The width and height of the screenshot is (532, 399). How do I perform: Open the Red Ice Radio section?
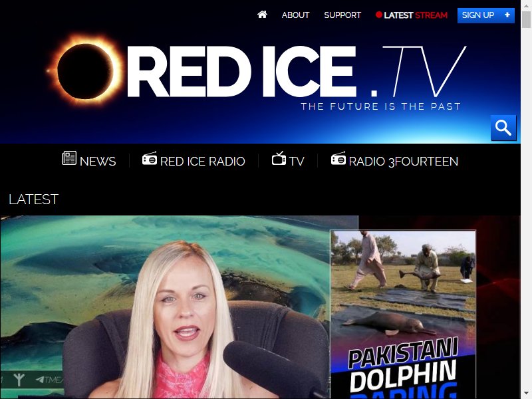pyautogui.click(x=194, y=160)
